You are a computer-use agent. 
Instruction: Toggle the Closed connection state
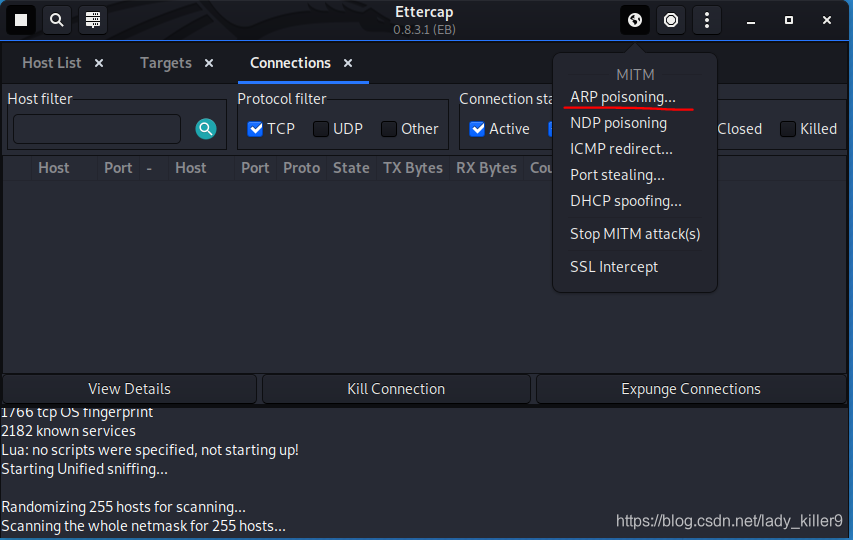click(739, 129)
